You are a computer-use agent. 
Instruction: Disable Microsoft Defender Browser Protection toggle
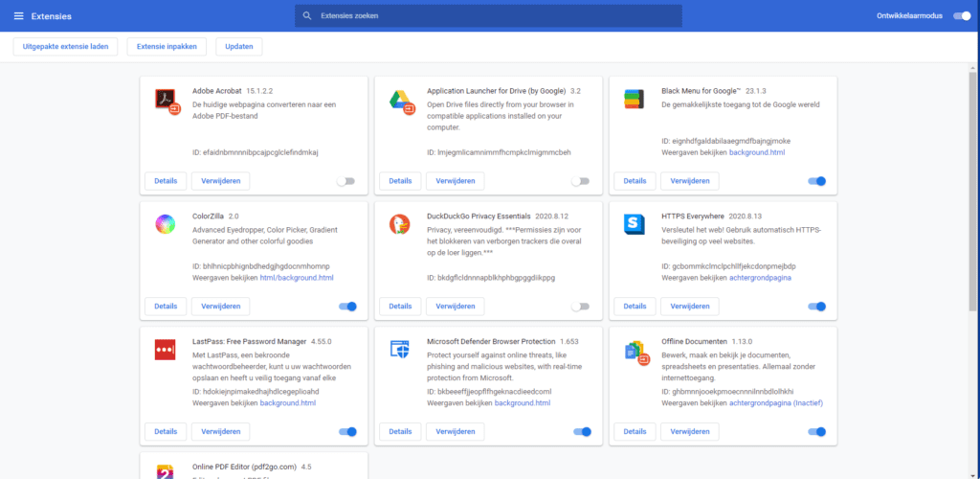click(x=582, y=431)
